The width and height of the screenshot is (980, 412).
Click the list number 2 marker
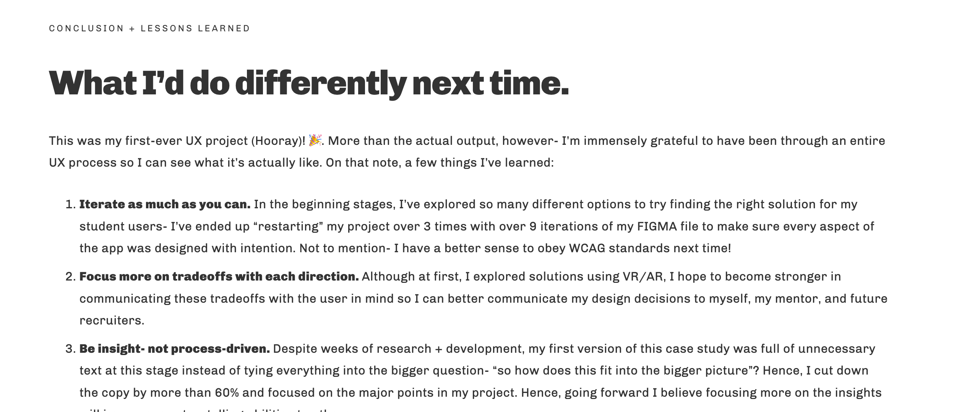[71, 277]
